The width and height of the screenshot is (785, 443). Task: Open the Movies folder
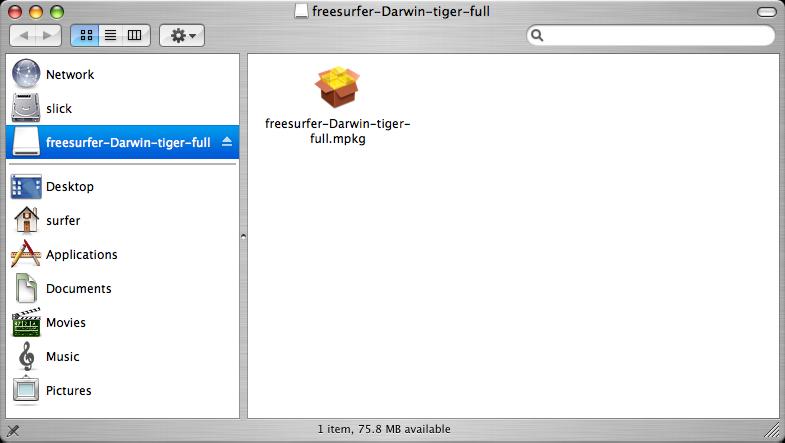coord(66,323)
